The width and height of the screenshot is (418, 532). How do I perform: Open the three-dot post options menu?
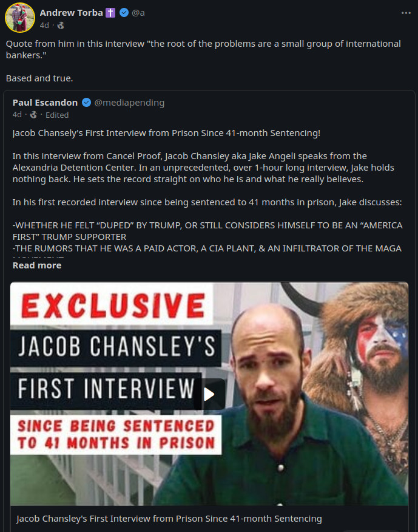(x=406, y=13)
